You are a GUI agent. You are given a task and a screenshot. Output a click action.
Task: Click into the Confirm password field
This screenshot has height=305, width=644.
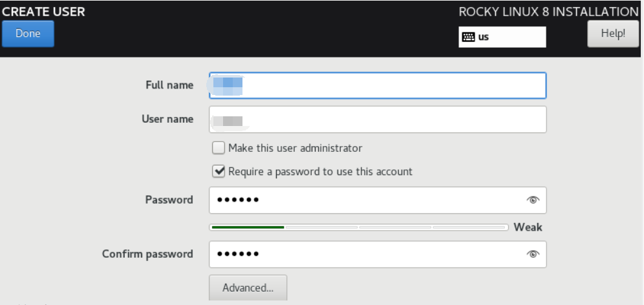pos(378,254)
